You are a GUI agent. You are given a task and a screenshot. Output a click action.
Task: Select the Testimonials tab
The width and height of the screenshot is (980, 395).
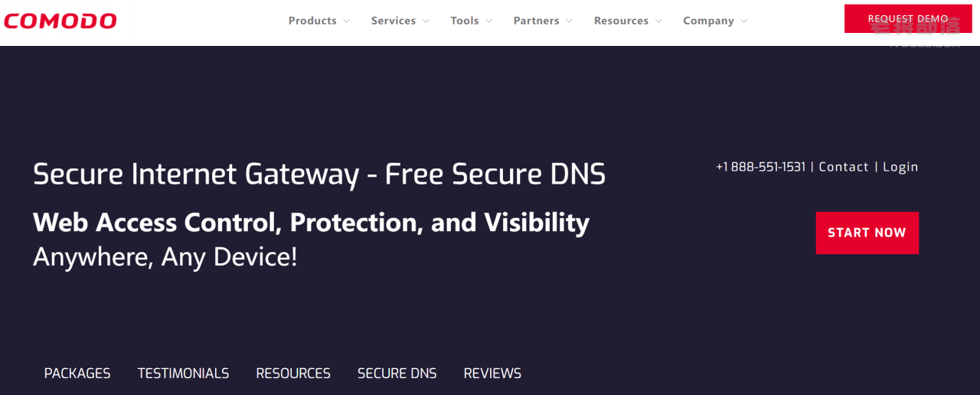[x=183, y=374]
